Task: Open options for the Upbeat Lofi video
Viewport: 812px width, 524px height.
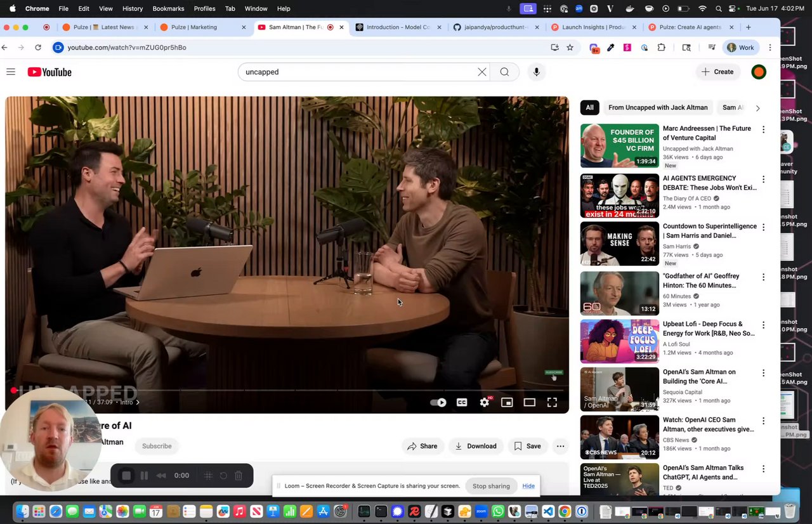Action: pos(763,325)
